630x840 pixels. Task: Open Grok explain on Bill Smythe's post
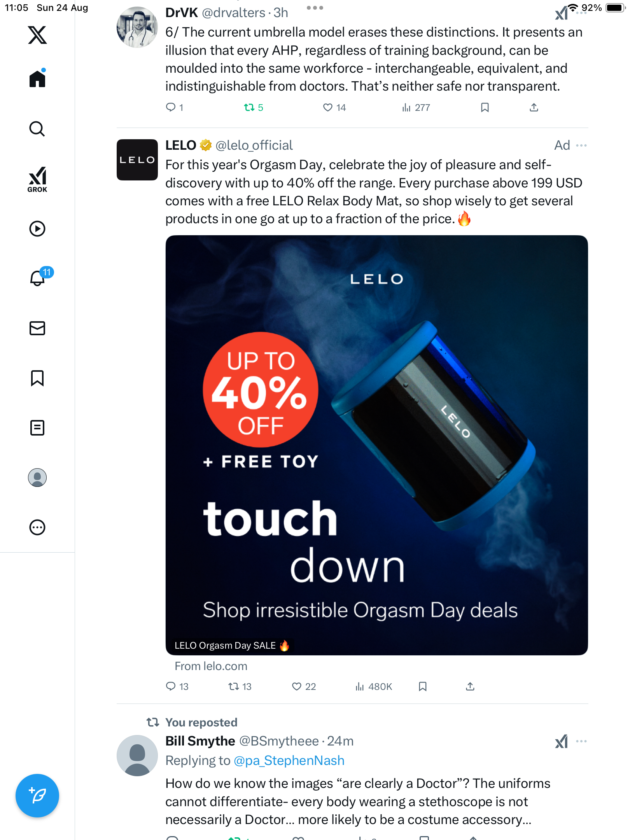[561, 741]
